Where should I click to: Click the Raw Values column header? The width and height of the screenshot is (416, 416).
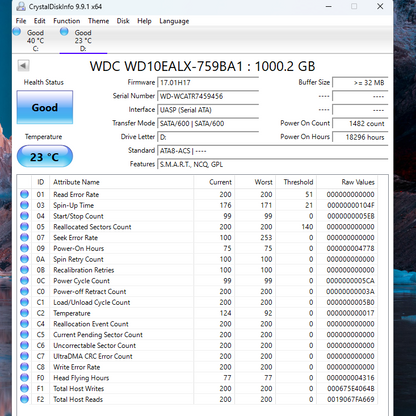[347, 182]
